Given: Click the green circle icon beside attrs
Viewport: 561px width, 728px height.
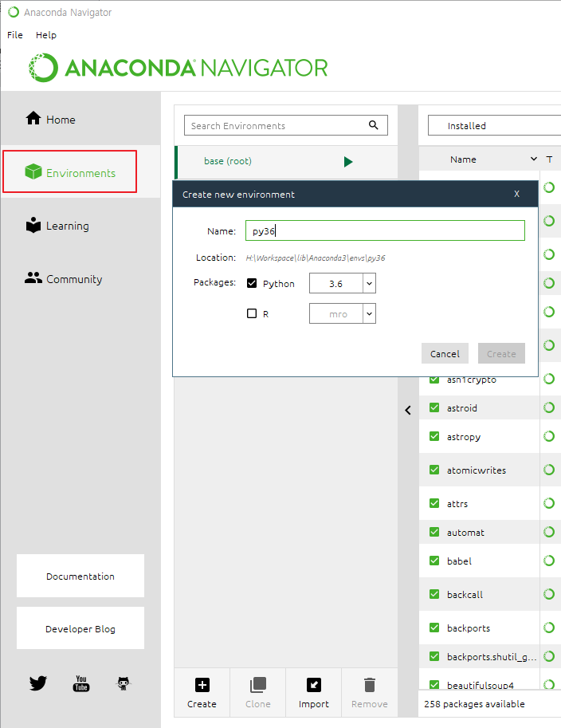Looking at the screenshot, I should 549,503.
